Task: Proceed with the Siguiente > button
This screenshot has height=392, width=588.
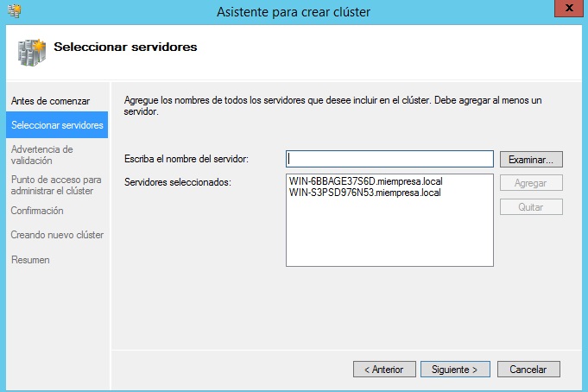Action: click(455, 369)
